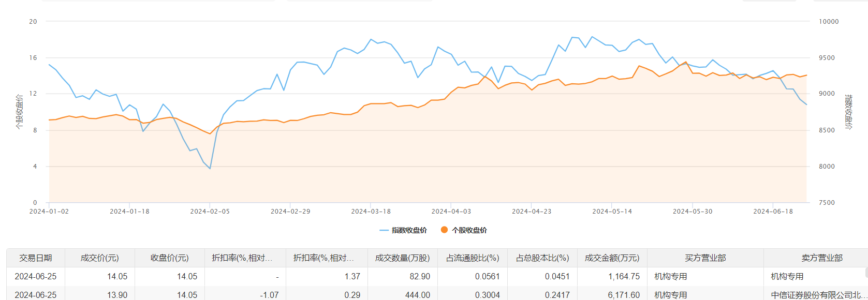Click the 卖方营业部 column header

821,258
